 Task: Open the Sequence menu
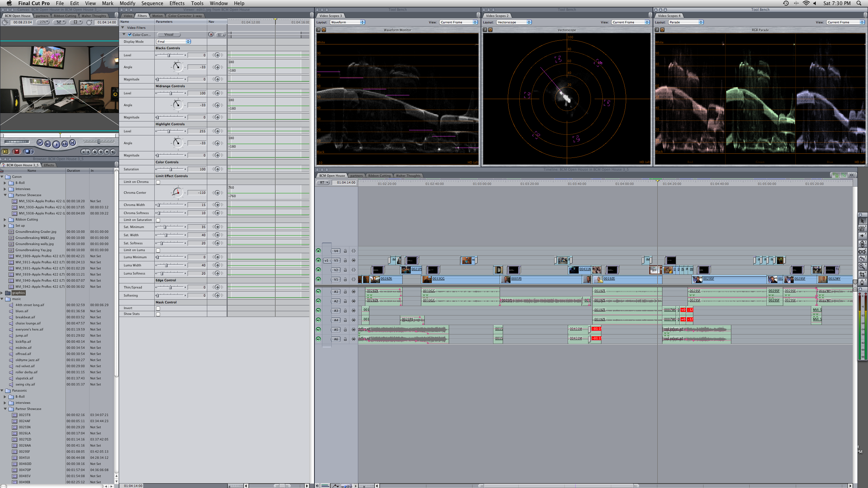(152, 3)
